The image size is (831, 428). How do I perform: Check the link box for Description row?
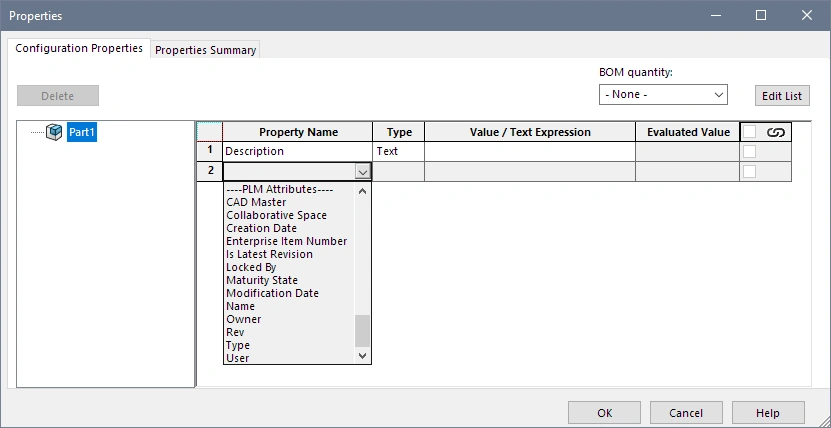(x=749, y=152)
